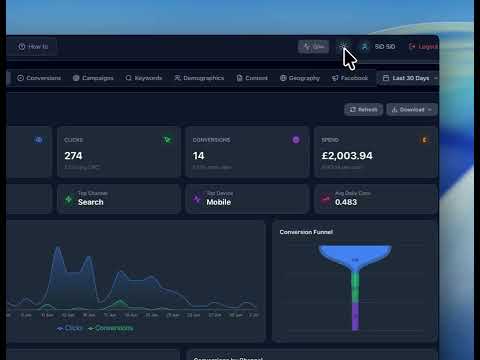The width and height of the screenshot is (480, 360).
Task: Go to the Demographics tab
Action: click(x=199, y=78)
